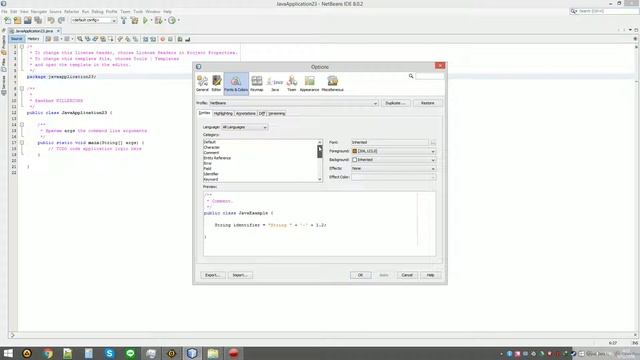Open Skype from the taskbar
This screenshot has height=360, width=640.
tap(109, 353)
